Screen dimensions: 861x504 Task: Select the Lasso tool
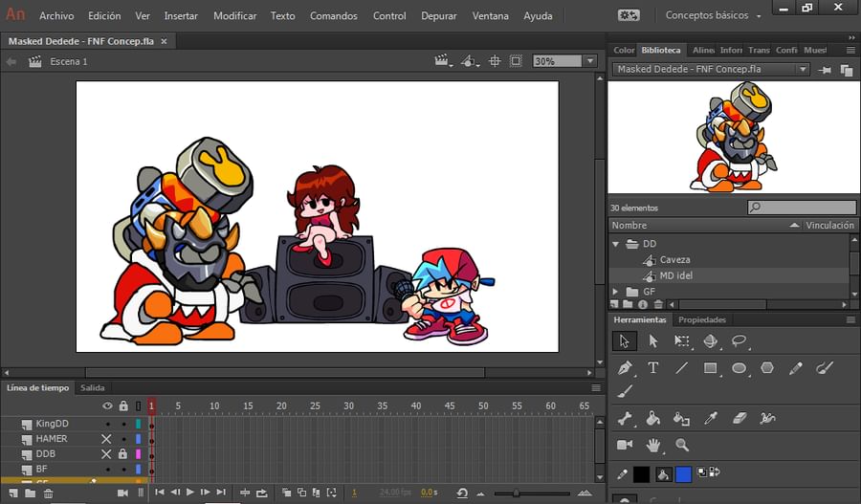tap(740, 340)
